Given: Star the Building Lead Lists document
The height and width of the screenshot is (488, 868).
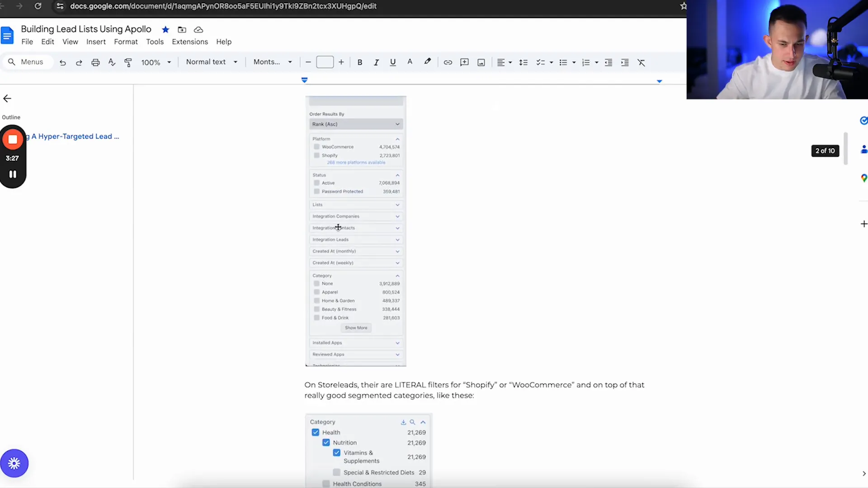Looking at the screenshot, I should pos(165,30).
